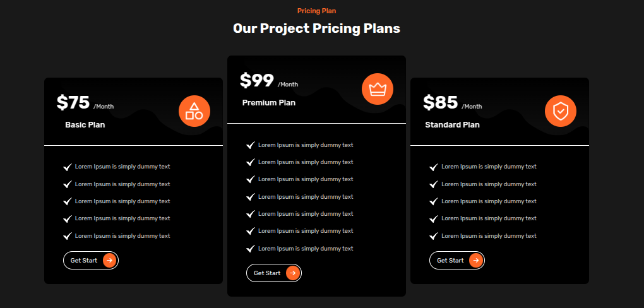Click the Basic Plan title
The image size is (644, 308).
pos(85,125)
